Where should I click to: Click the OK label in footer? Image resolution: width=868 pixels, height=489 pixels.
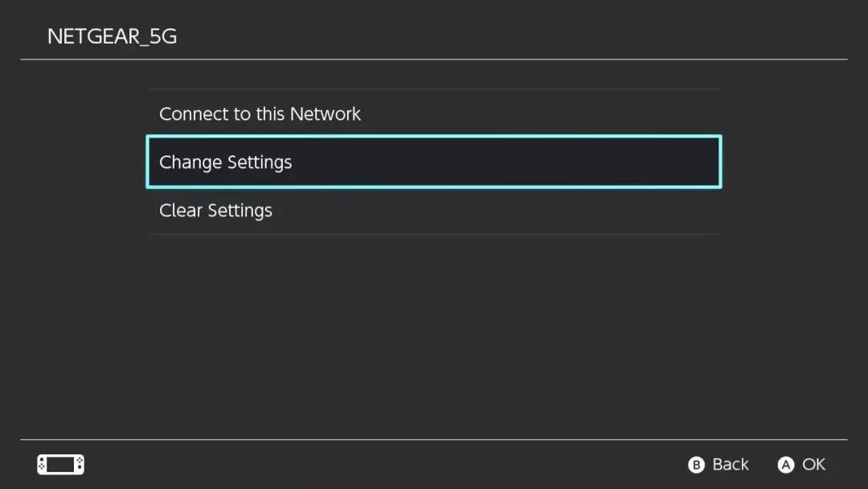(x=813, y=465)
